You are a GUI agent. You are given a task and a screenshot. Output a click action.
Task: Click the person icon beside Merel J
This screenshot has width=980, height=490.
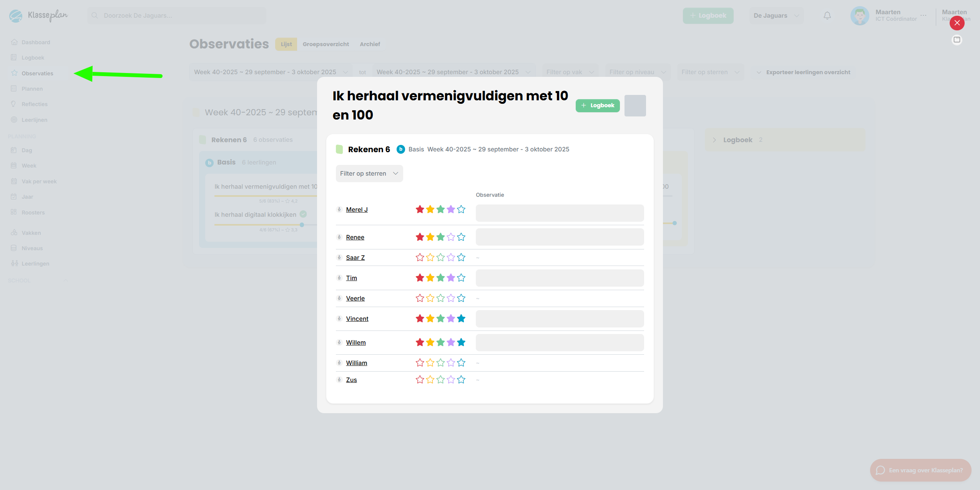coord(339,209)
